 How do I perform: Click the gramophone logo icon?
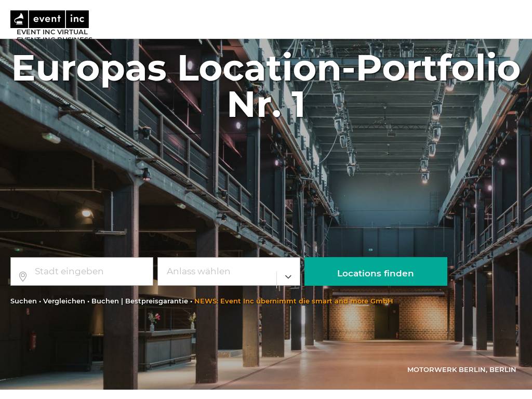(19, 19)
